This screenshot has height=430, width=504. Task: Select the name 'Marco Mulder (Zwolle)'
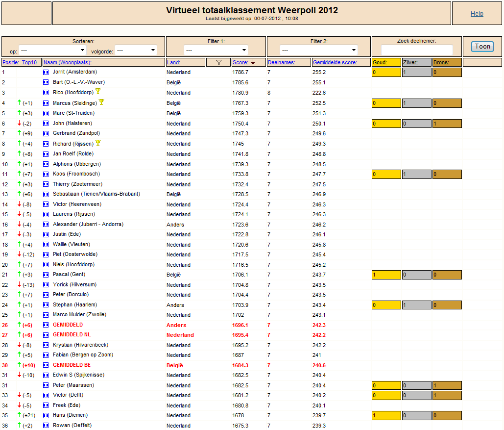click(x=79, y=314)
